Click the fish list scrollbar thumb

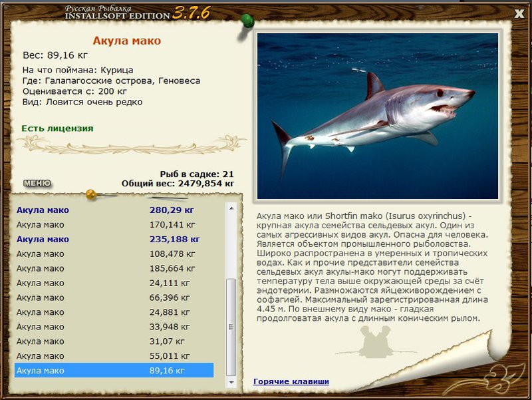pos(231,327)
